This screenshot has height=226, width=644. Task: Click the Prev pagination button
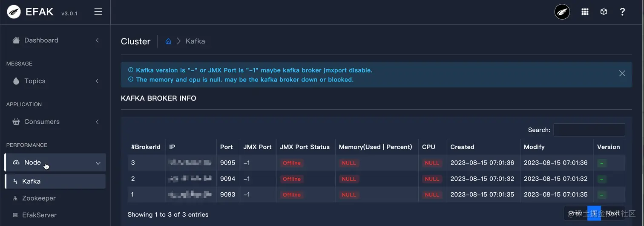(x=575, y=213)
